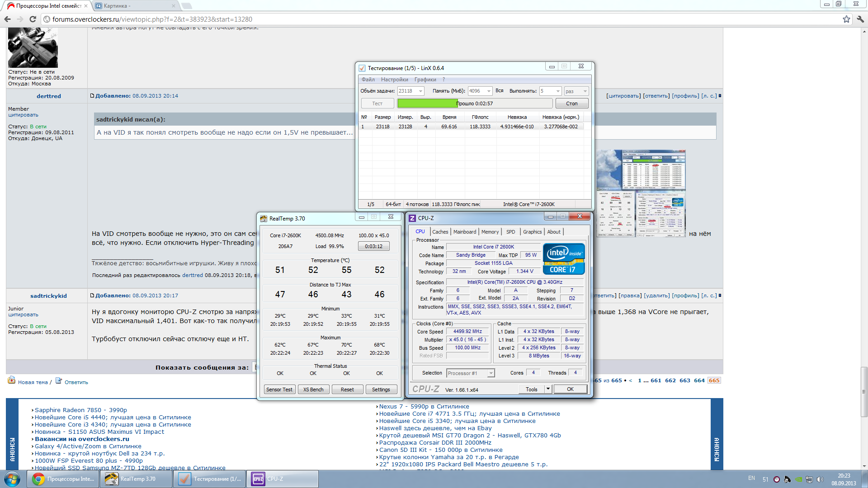Click the Windows Start orb
This screenshot has height=488, width=868.
tap(12, 479)
